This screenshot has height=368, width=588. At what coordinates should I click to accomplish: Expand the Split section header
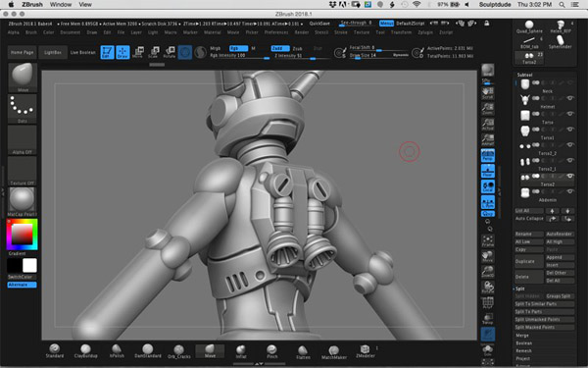tap(519, 289)
